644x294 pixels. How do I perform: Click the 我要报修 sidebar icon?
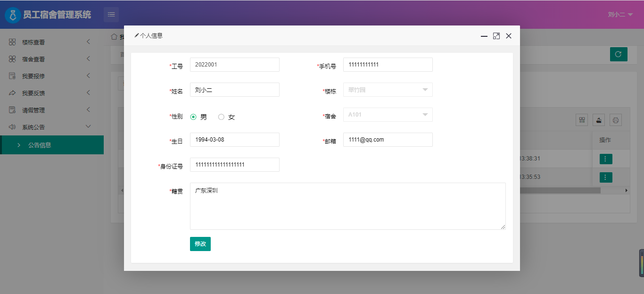click(x=12, y=76)
